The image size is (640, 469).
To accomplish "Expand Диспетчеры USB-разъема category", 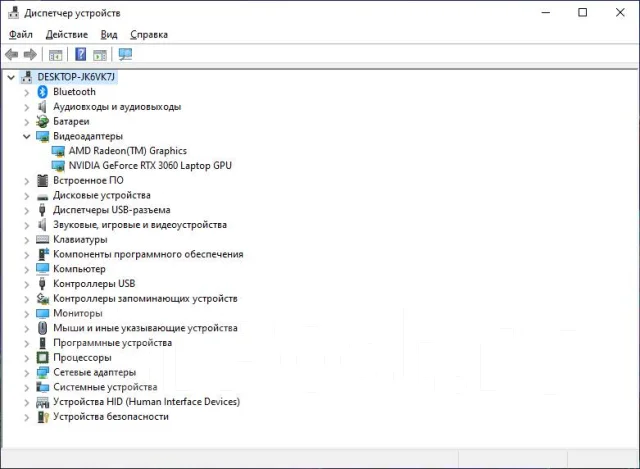I will coord(27,211).
